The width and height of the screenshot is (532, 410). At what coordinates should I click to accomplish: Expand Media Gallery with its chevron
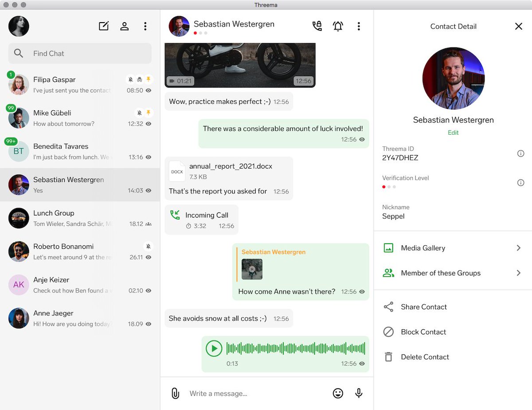(x=519, y=248)
